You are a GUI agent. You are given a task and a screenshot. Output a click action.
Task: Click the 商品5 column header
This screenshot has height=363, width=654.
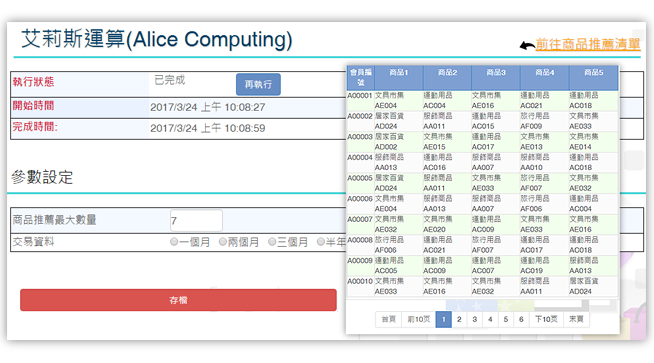coord(593,78)
